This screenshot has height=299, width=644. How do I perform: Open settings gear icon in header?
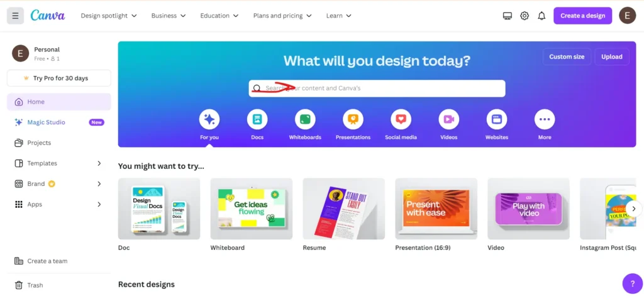(x=525, y=16)
